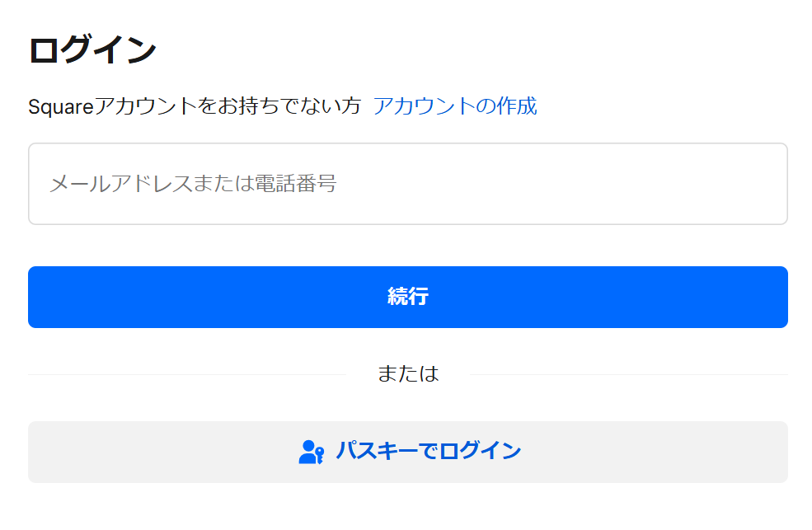Click the key symbol beside パスキーでログイン

pyautogui.click(x=317, y=457)
